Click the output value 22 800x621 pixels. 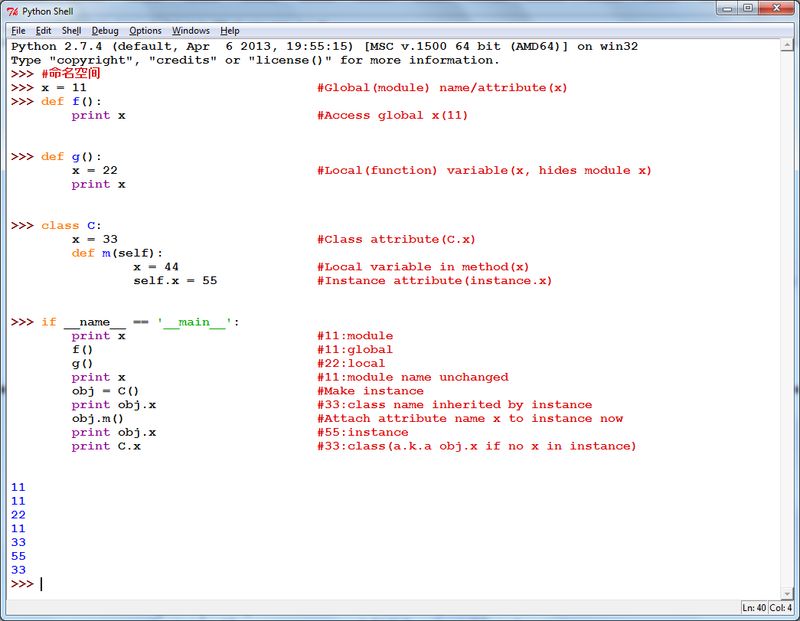click(x=18, y=515)
